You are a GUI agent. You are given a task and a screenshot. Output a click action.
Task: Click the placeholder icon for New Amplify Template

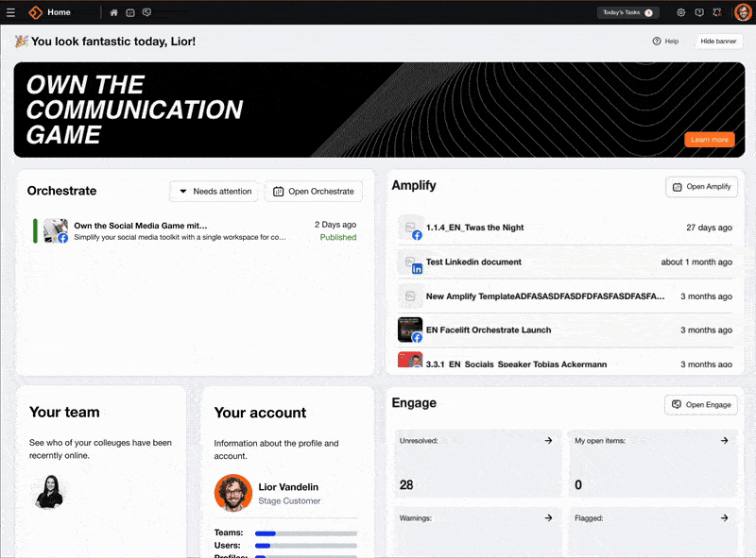click(410, 296)
